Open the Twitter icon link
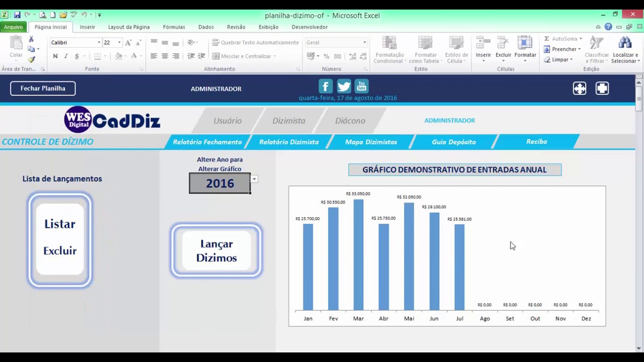The image size is (644, 362). pyautogui.click(x=344, y=86)
